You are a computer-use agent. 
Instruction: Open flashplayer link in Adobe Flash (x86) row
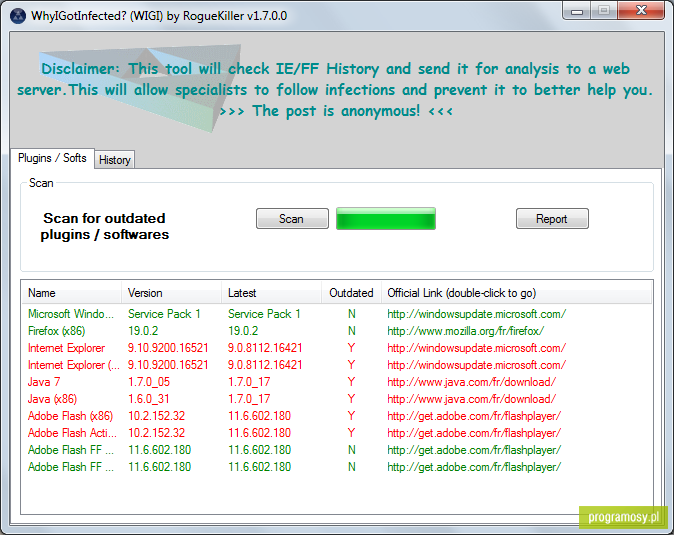[474, 416]
